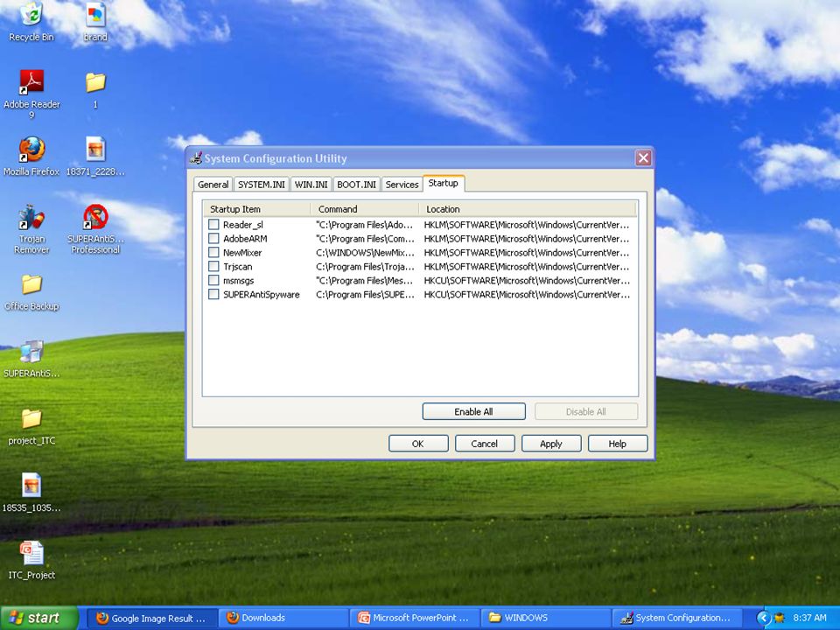
Task: Show hidden system tray icons arrow
Action: 762,618
